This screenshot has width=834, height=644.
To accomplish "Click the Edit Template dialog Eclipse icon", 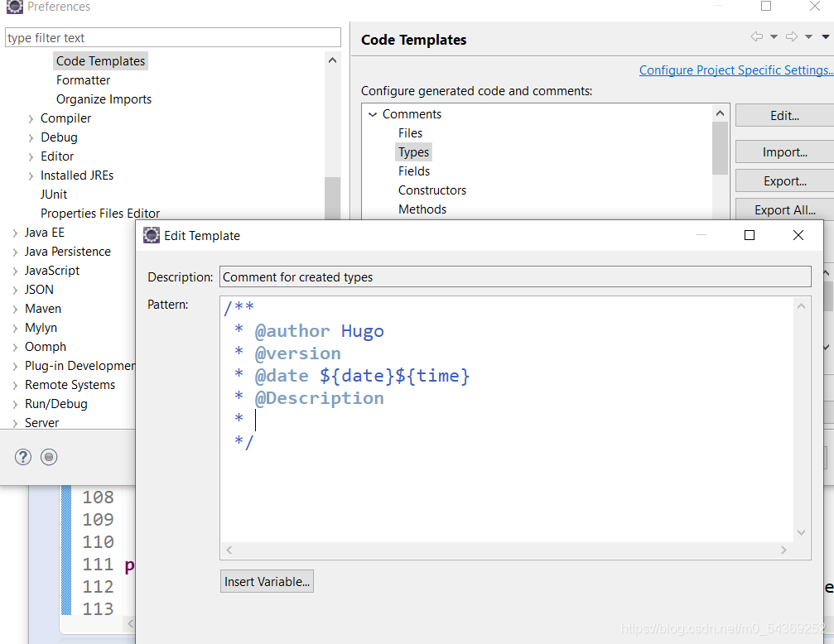I will point(152,235).
